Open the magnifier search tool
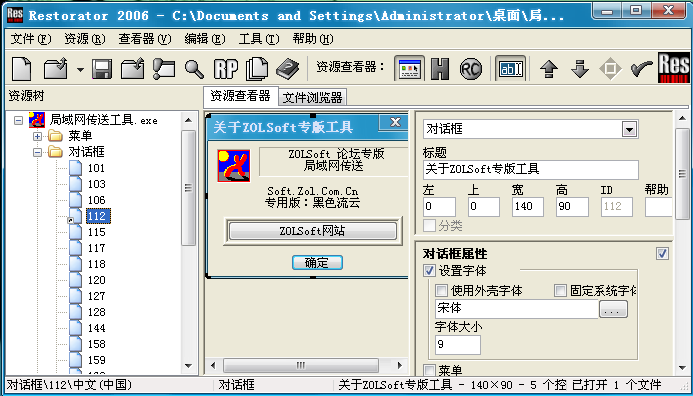Viewport: 693px width, 396px height. (x=194, y=69)
